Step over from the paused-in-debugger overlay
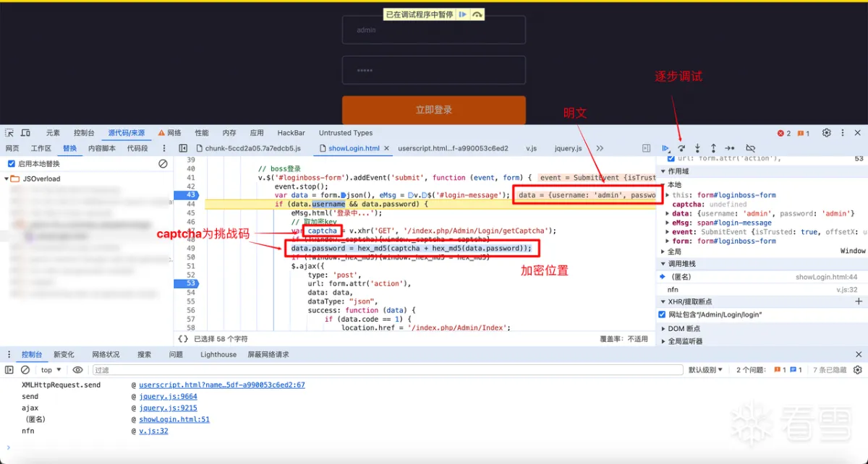The height and width of the screenshot is (464, 868). pos(477,14)
